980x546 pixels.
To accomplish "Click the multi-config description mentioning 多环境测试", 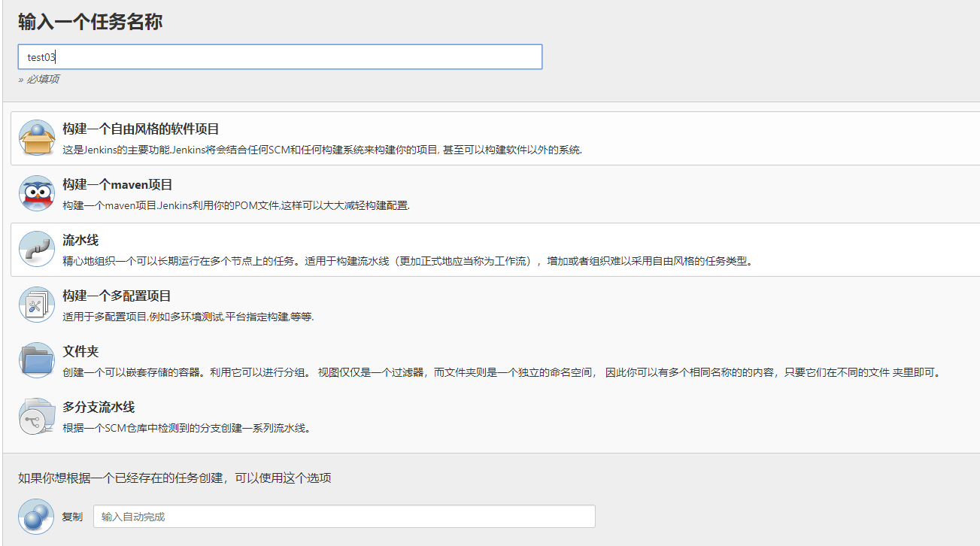I will click(188, 317).
